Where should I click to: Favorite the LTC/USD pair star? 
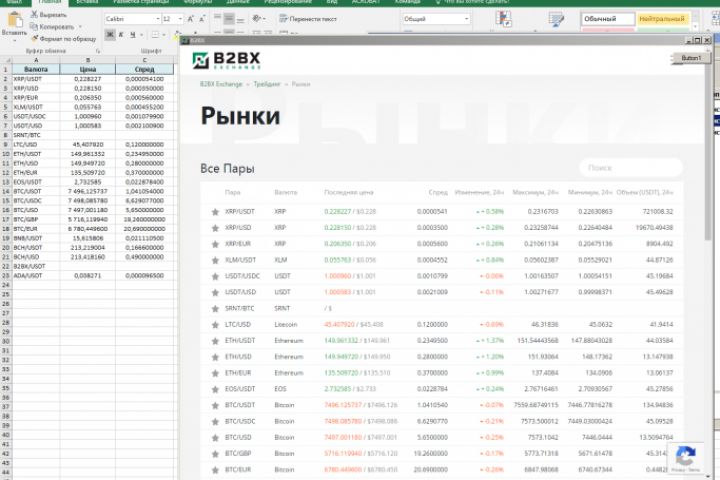(215, 325)
